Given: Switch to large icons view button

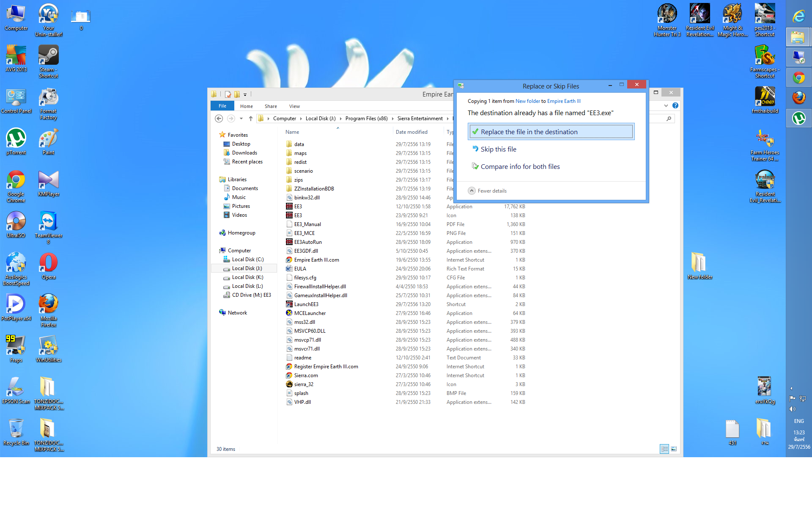Looking at the screenshot, I should 674,449.
